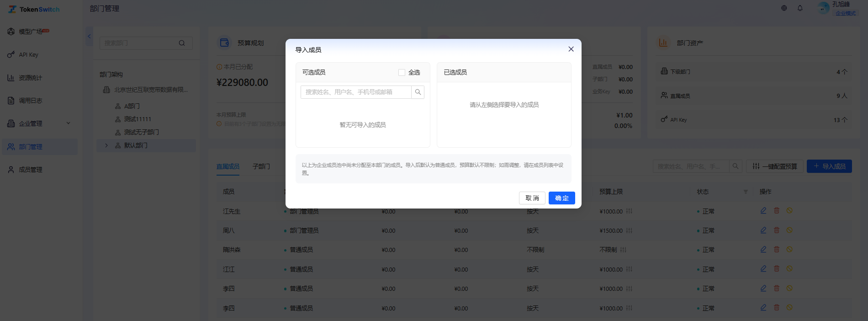Click the language globe icon in the header
This screenshot has height=321, width=868.
coord(784,8)
